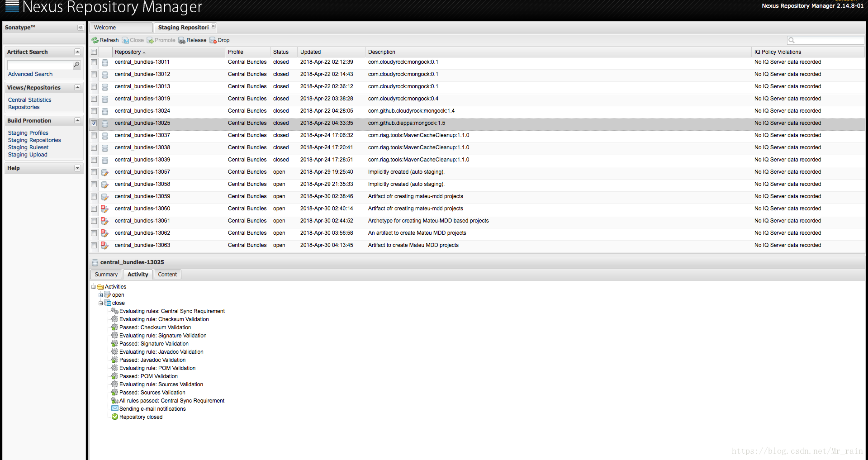Select the central_bundles-13062 row name
The image size is (868, 460).
(142, 233)
